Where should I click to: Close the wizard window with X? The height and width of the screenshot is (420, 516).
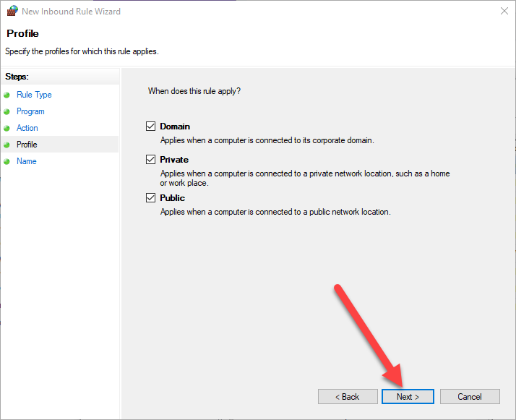[x=504, y=12]
